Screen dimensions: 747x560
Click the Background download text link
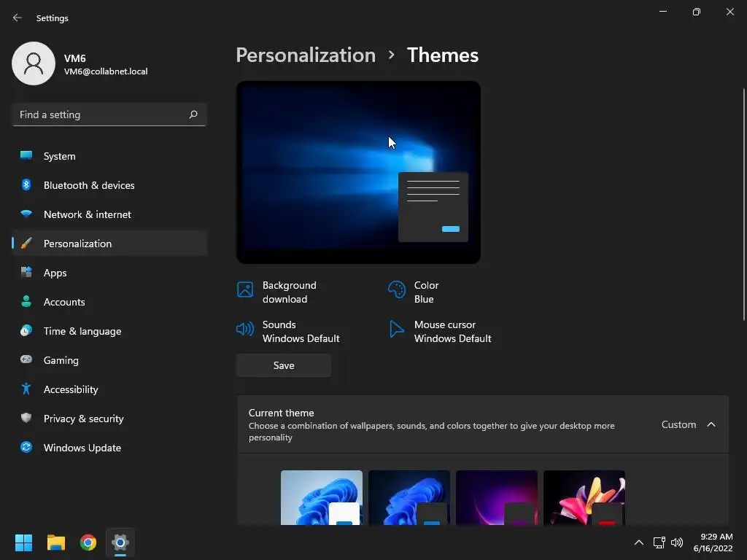coord(289,292)
